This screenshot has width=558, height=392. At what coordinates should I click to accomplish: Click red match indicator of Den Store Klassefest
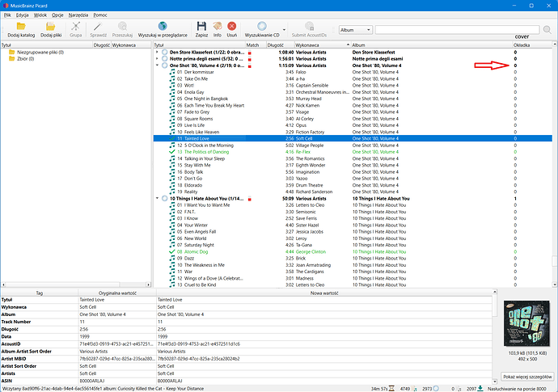249,53
